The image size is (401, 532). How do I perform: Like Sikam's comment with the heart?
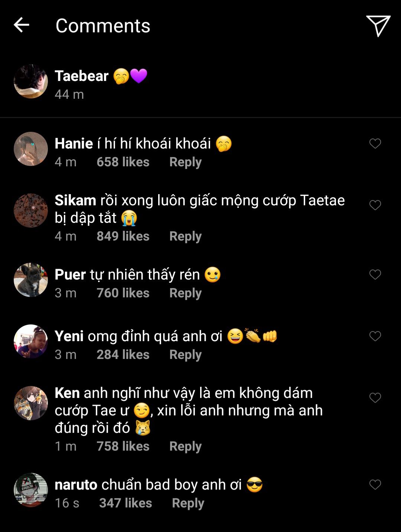375,205
